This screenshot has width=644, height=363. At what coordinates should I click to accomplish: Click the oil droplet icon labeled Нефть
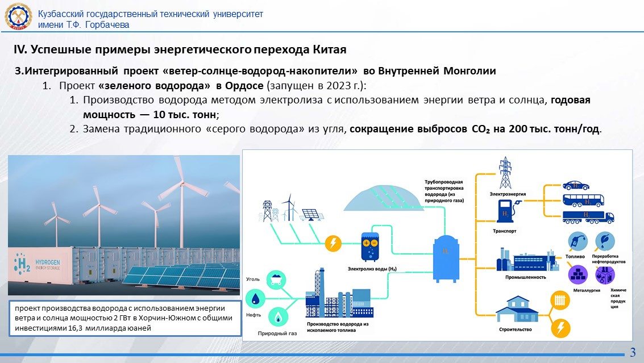256,298
